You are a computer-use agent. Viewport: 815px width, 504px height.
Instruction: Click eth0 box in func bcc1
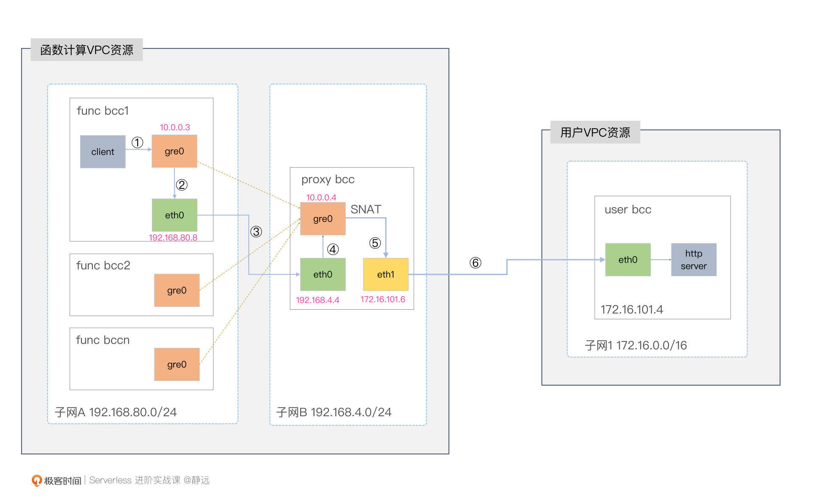[x=174, y=215]
